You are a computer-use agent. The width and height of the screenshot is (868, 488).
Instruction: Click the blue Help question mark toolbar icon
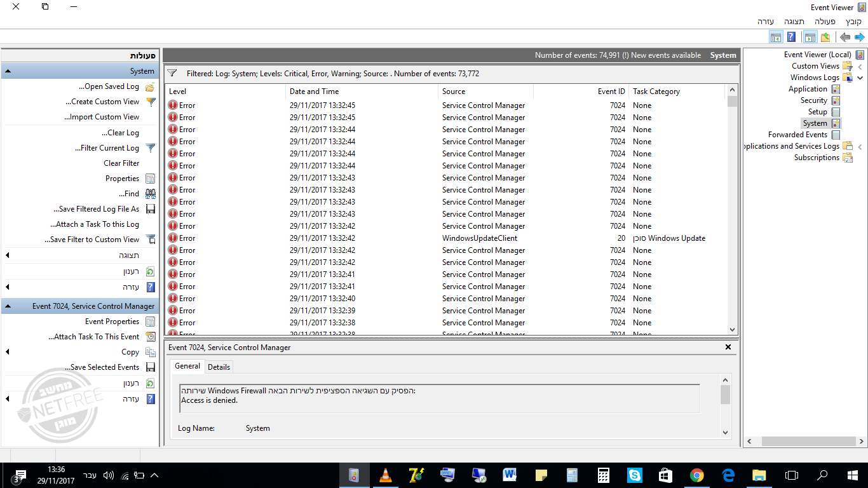tap(791, 37)
